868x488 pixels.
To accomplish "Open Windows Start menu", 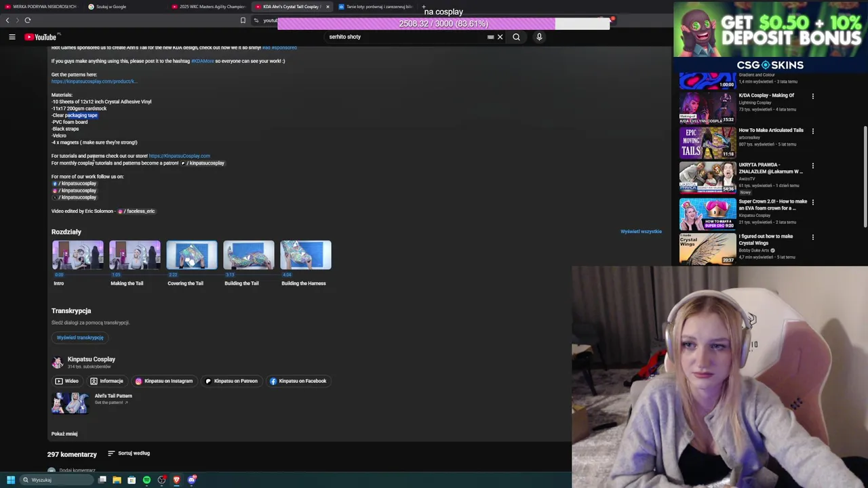I will tap(11, 480).
